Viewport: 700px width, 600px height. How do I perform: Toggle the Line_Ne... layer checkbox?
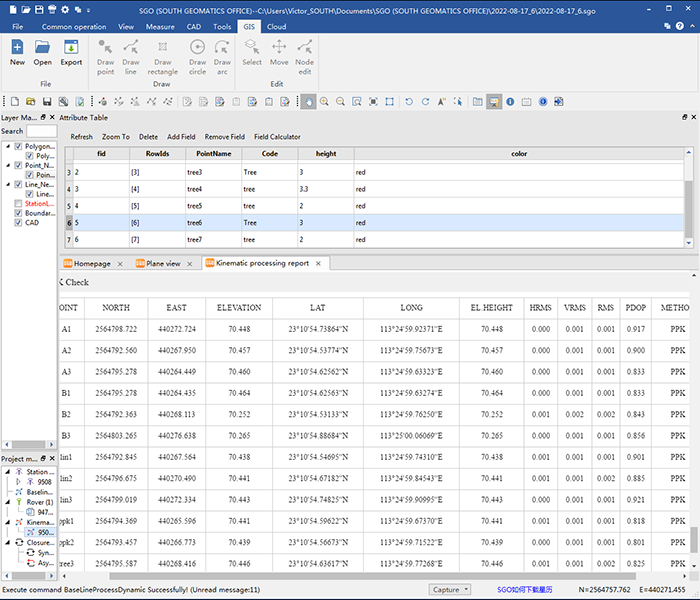tap(18, 184)
